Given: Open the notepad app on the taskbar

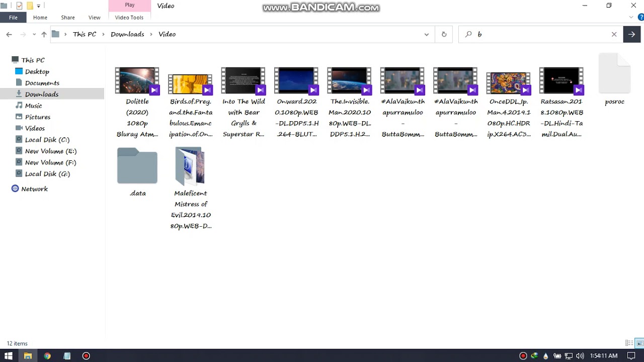Looking at the screenshot, I should 67,356.
